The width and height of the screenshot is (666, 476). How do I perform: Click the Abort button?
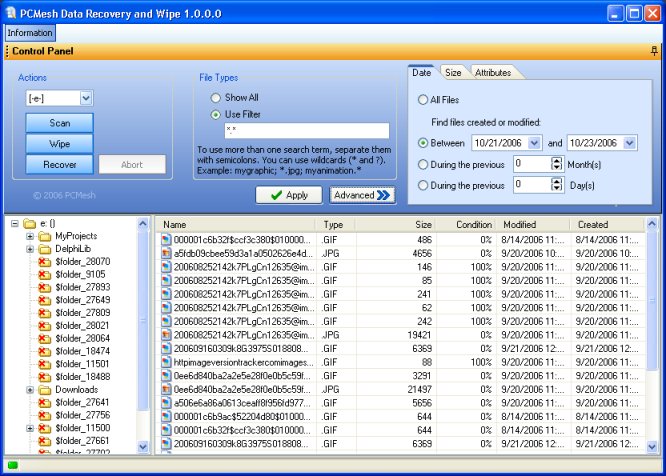[x=132, y=164]
